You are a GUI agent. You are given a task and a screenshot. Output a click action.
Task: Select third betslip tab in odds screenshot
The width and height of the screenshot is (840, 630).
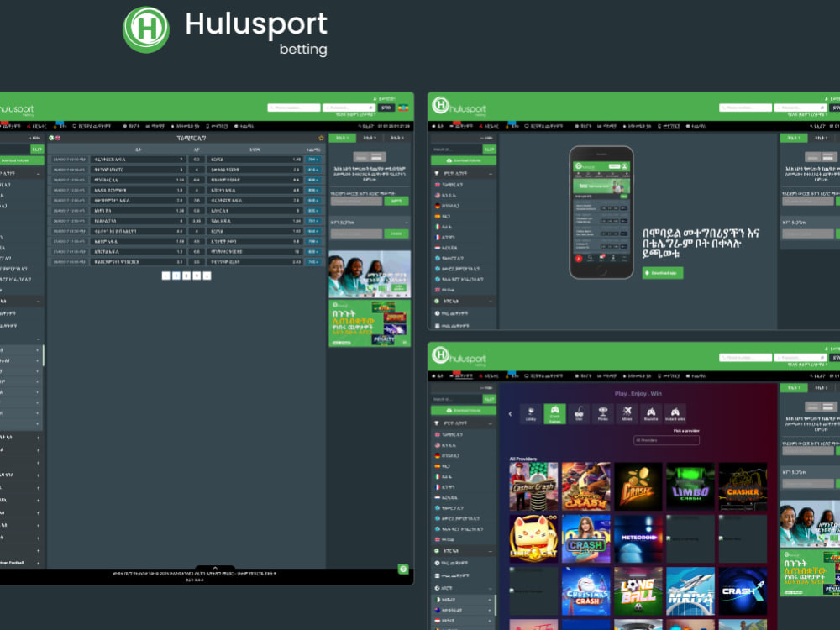pos(397,139)
